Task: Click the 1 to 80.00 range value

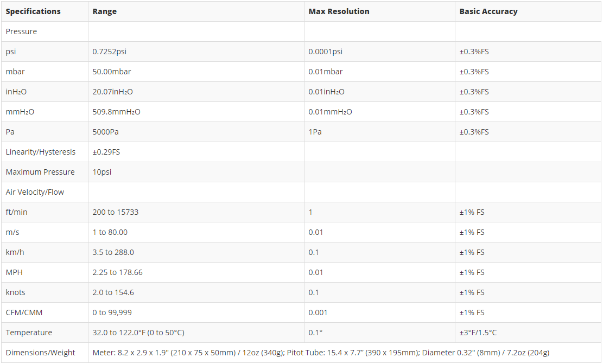Action: 110,232
